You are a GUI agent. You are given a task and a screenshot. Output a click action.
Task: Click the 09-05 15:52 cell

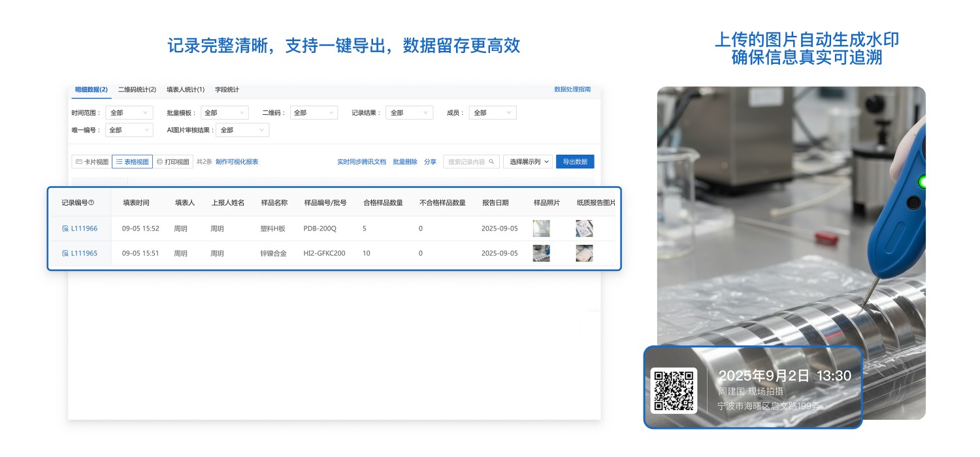pos(140,228)
